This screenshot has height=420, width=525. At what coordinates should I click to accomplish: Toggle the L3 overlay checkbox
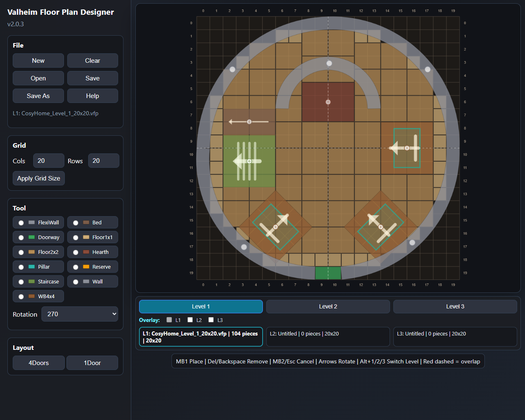[x=211, y=320]
